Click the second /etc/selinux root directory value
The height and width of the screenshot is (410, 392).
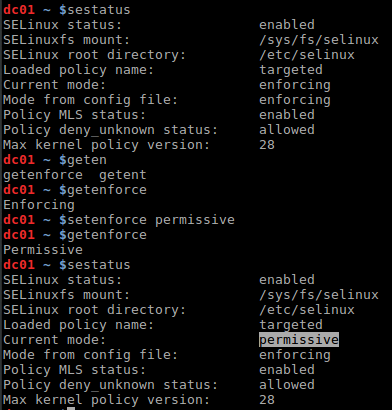click(x=307, y=310)
